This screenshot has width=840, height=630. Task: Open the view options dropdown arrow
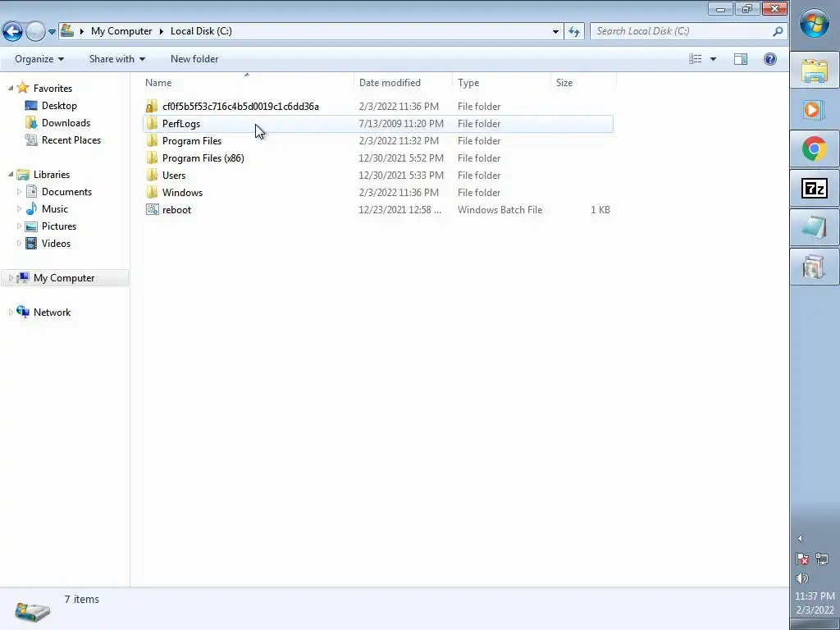(713, 59)
